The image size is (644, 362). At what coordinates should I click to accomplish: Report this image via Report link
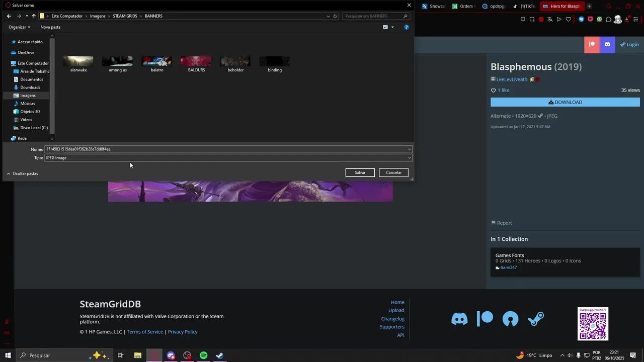tap(501, 223)
